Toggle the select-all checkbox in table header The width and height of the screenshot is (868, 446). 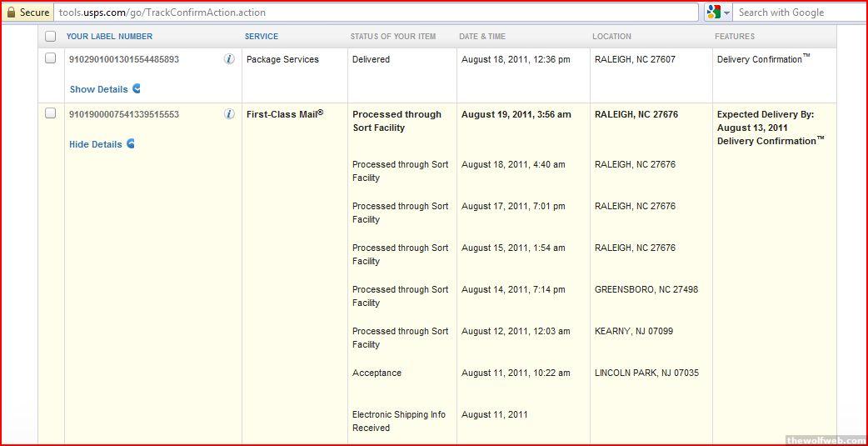[51, 37]
